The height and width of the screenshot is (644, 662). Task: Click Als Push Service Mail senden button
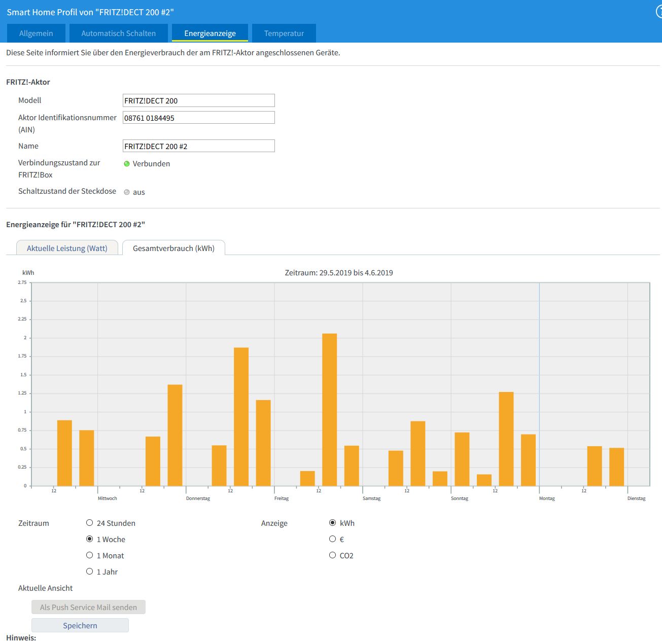[88, 607]
